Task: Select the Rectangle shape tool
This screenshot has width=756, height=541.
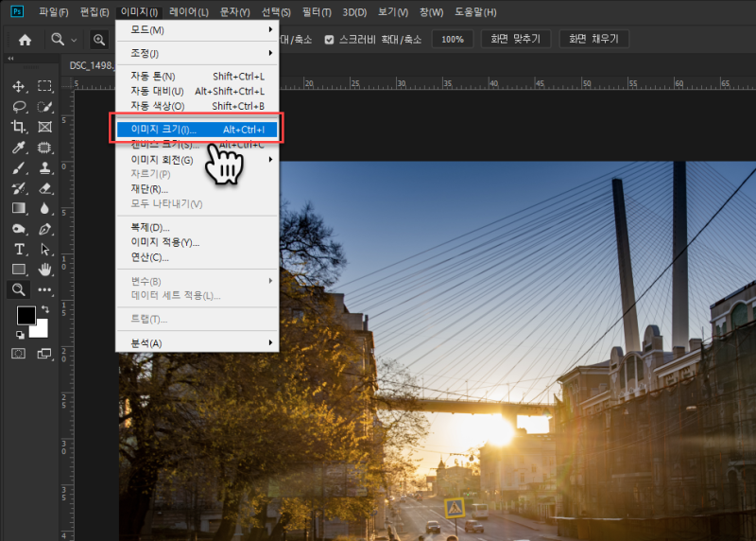Action: coord(18,270)
